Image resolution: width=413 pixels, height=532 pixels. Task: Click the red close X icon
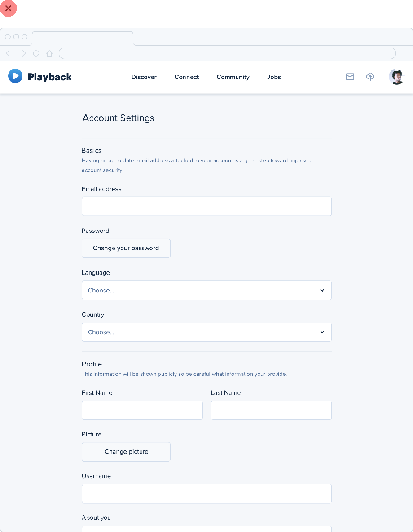pyautogui.click(x=8, y=9)
